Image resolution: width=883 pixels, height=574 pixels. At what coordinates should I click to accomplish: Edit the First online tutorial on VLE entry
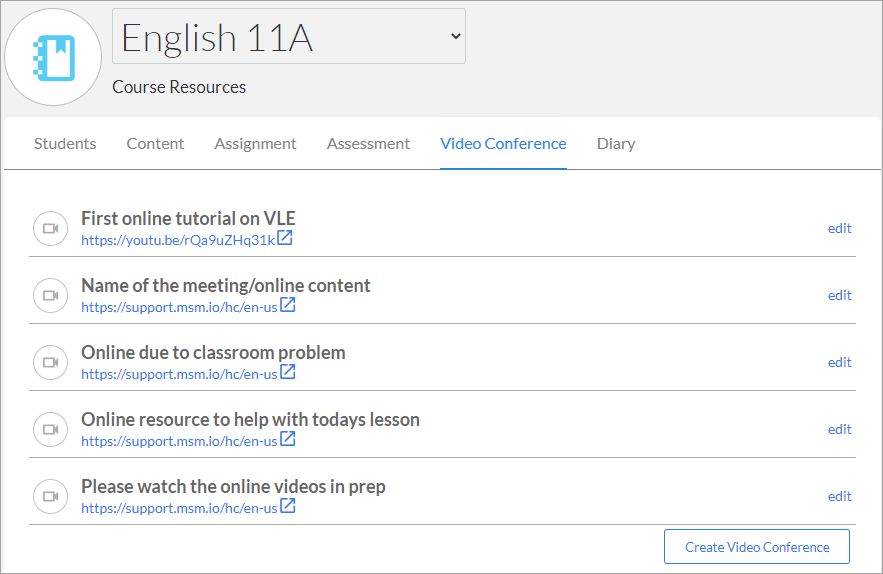839,228
